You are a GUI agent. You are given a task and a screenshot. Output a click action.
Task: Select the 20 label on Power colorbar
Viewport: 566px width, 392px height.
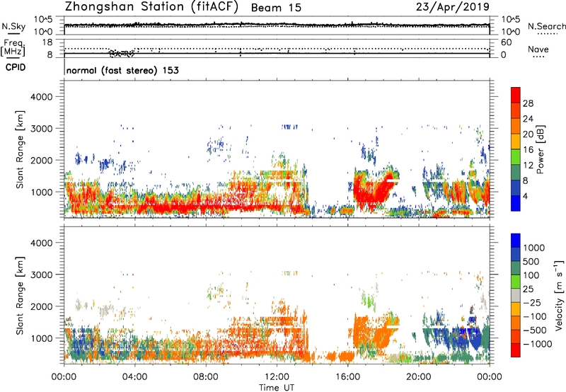pyautogui.click(x=528, y=134)
